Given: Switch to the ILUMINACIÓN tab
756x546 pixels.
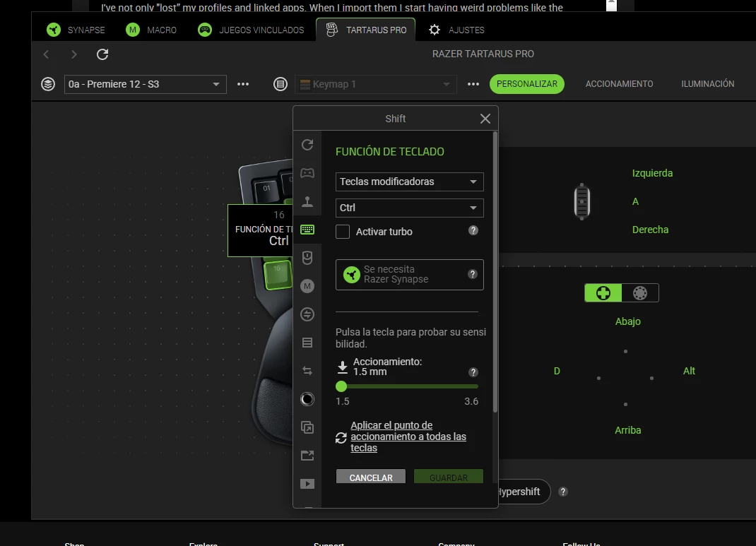Looking at the screenshot, I should point(707,83).
